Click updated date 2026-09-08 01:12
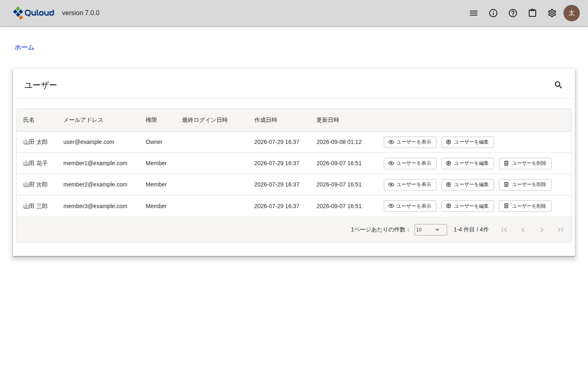588x368 pixels. pos(339,142)
